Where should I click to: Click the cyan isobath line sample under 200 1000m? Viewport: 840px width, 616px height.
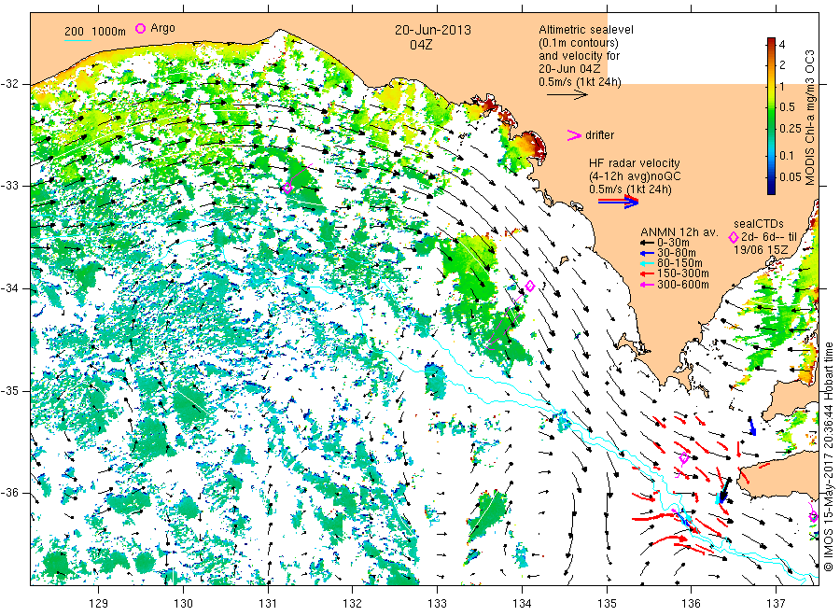(x=77, y=41)
